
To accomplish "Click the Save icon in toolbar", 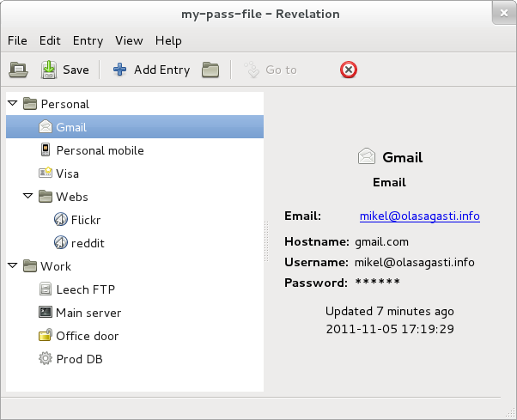I will [x=49, y=70].
